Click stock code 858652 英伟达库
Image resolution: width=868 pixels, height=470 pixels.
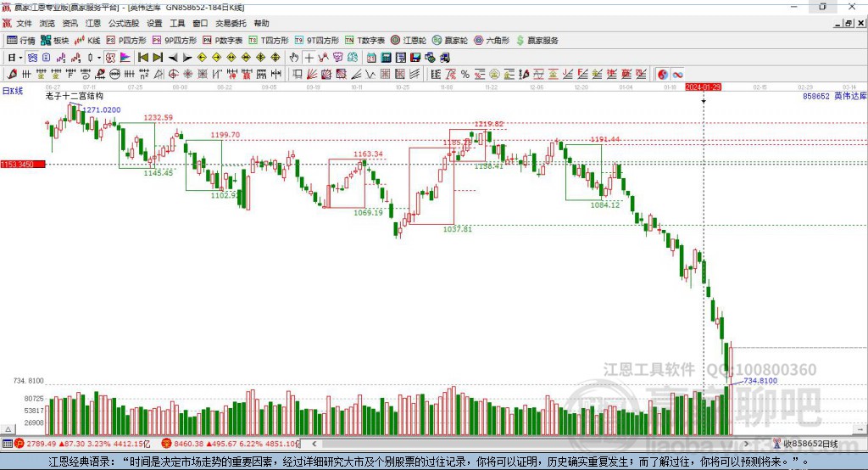(834, 97)
